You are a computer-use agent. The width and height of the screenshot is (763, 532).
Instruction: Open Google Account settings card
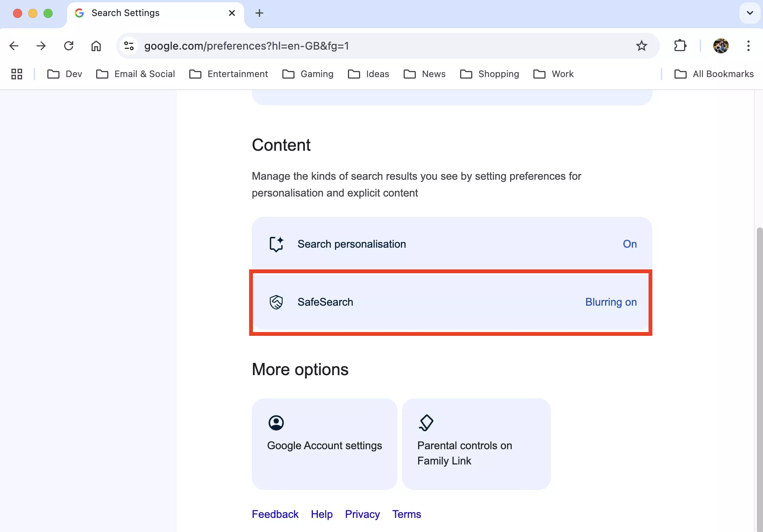click(324, 444)
